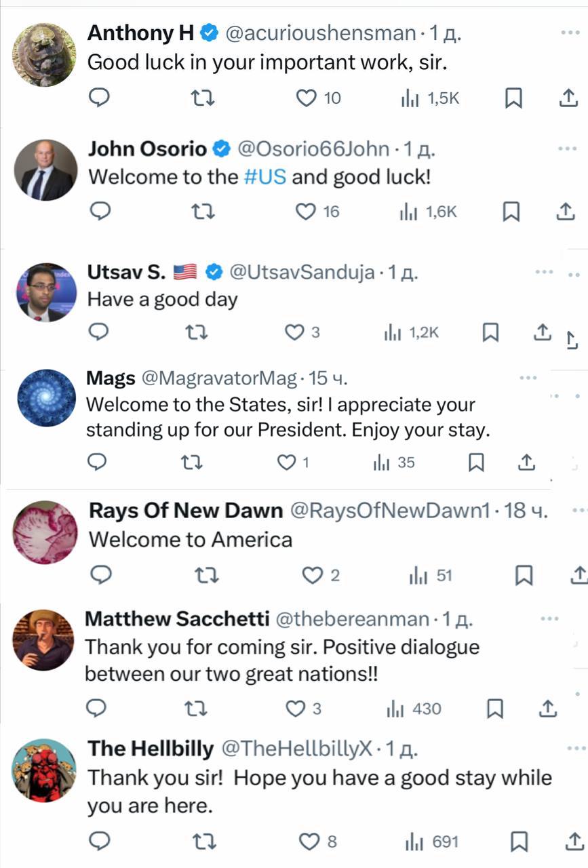The height and width of the screenshot is (868, 588).
Task: Open John Osorio's profile photo
Action: click(45, 170)
